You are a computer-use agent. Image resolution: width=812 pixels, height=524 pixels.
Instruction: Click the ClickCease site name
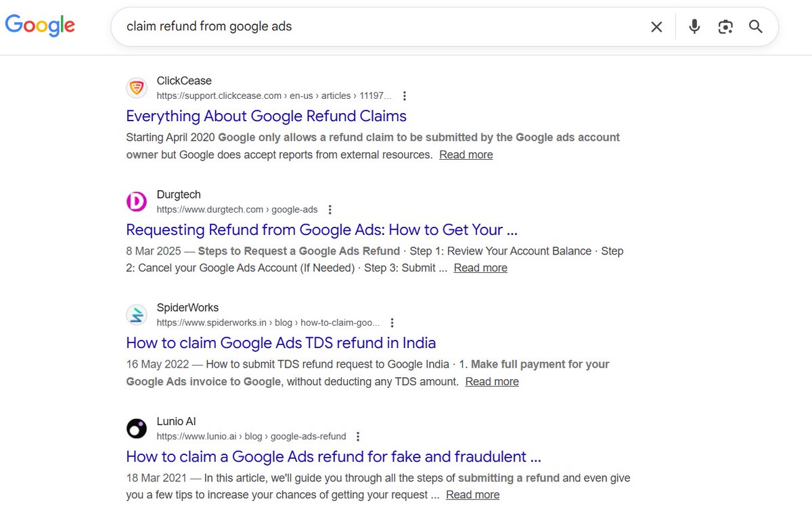click(184, 81)
